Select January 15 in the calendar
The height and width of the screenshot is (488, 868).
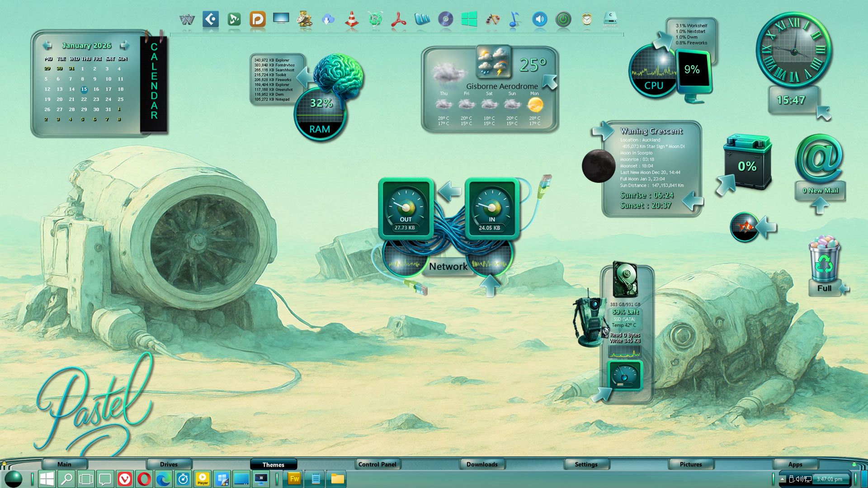(84, 89)
